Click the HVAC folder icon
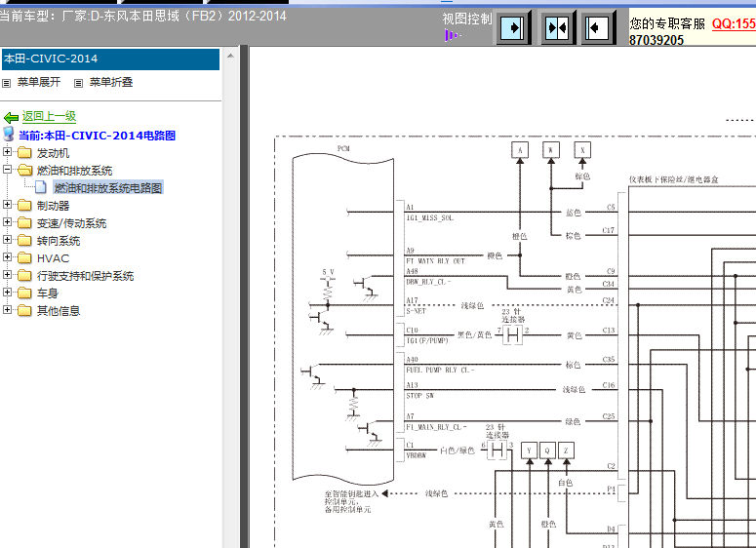This screenshot has width=756, height=548. 24,257
